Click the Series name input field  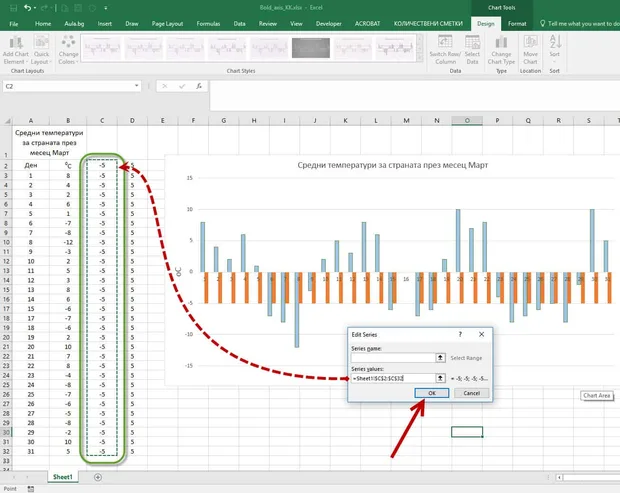(x=393, y=358)
